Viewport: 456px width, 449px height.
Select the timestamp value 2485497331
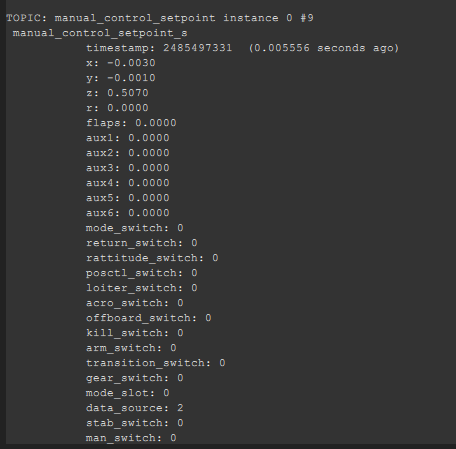(x=197, y=48)
